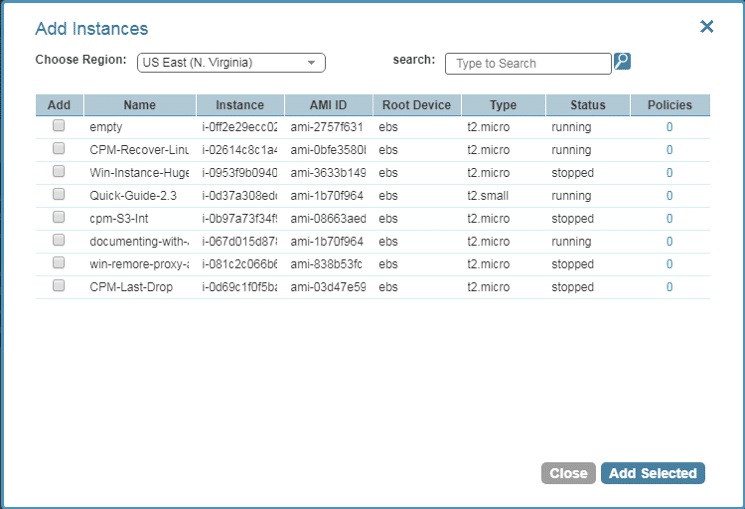Enable the cpm-S3-Int checkbox

click(x=59, y=217)
